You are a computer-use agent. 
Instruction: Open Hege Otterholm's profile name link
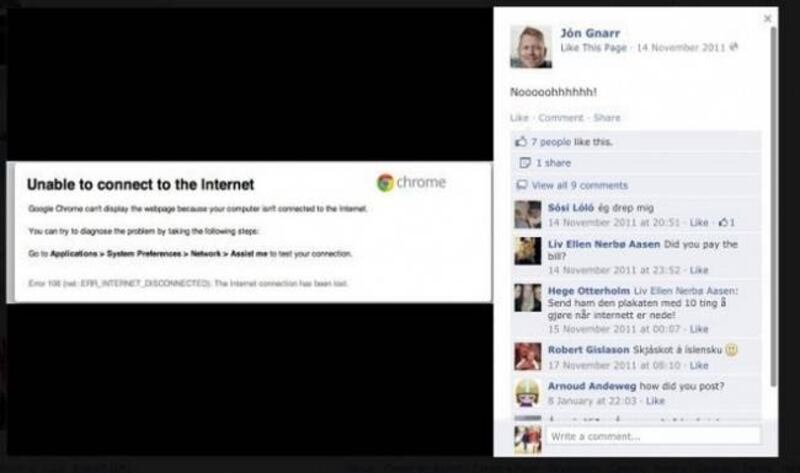pos(589,290)
